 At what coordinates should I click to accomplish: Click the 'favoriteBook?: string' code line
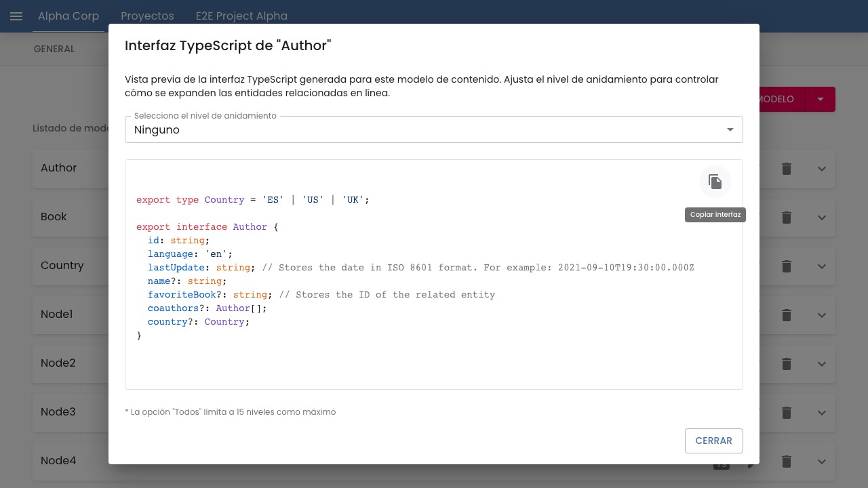coord(321,295)
